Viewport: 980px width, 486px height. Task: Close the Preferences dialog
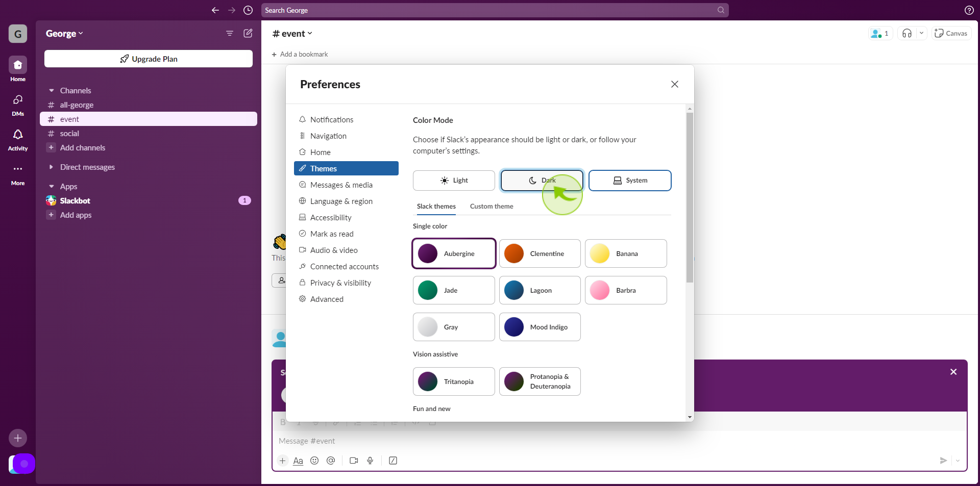675,84
